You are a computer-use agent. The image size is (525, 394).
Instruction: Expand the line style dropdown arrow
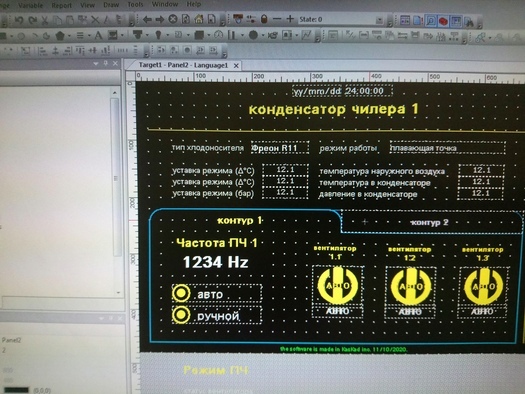pyautogui.click(x=89, y=35)
